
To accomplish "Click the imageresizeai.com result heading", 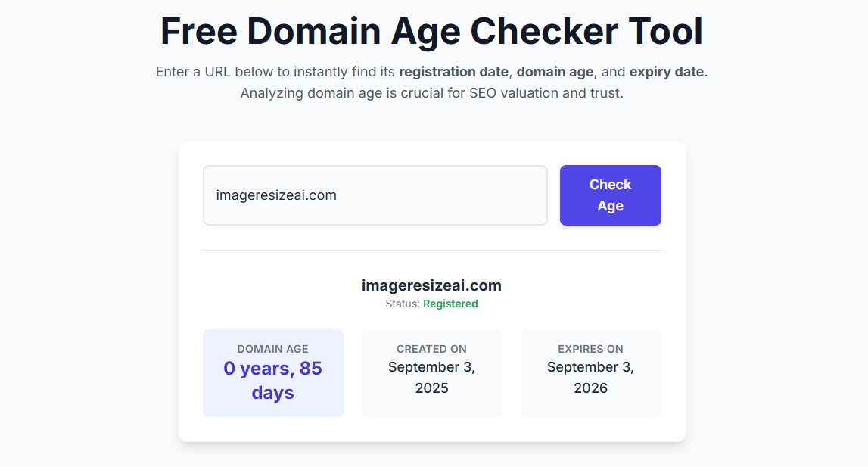I will click(x=431, y=285).
